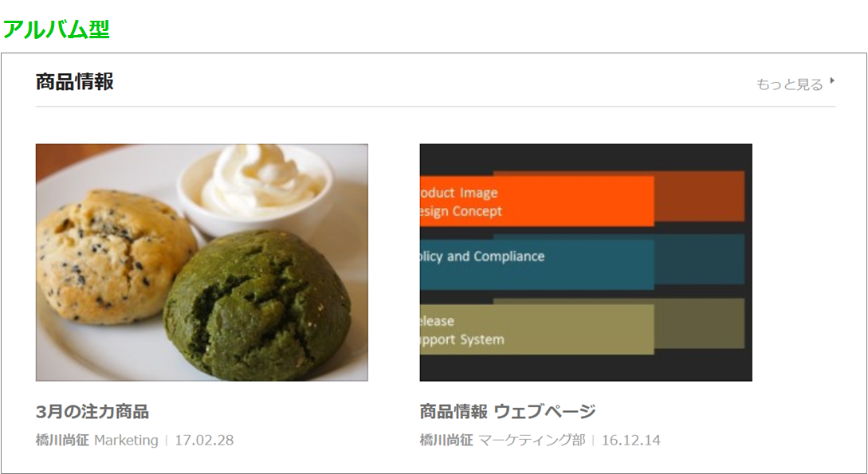The image size is (868, 474).
Task: Click the orange Product Image Design Concept bar
Action: pos(537,202)
